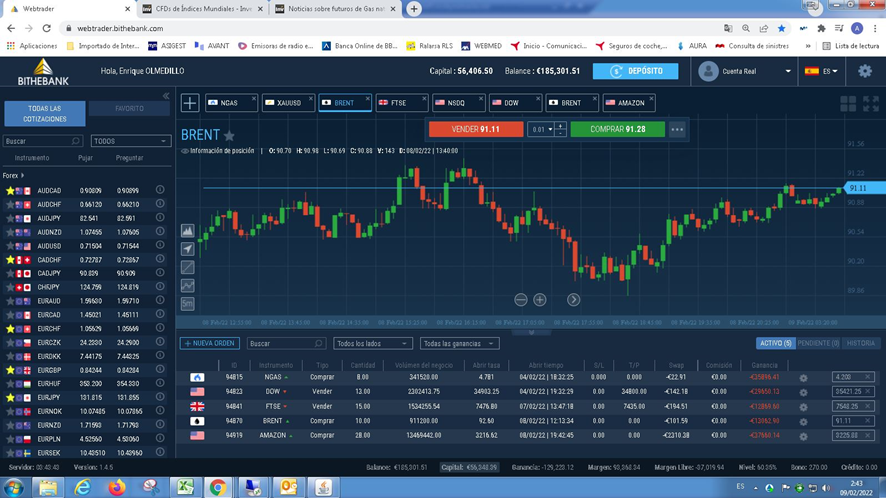Select the ACTIVO (5) orders tab
Image resolution: width=886 pixels, height=498 pixels.
[x=776, y=343]
